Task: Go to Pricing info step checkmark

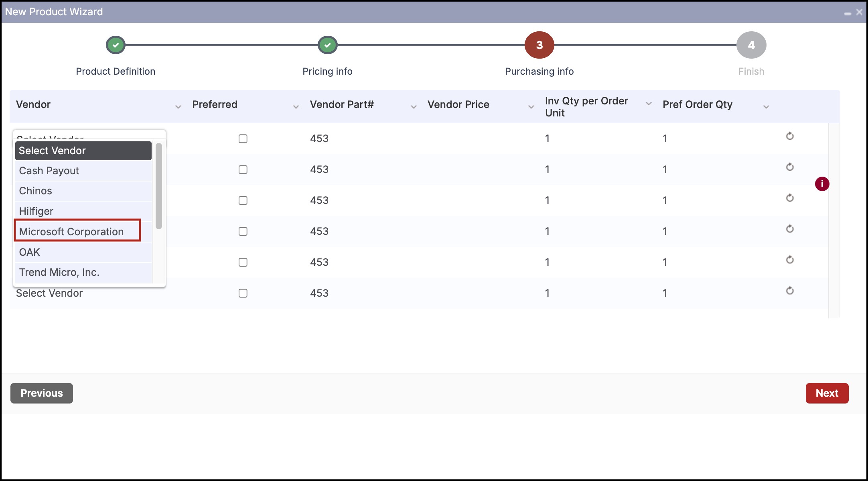Action: 327,45
